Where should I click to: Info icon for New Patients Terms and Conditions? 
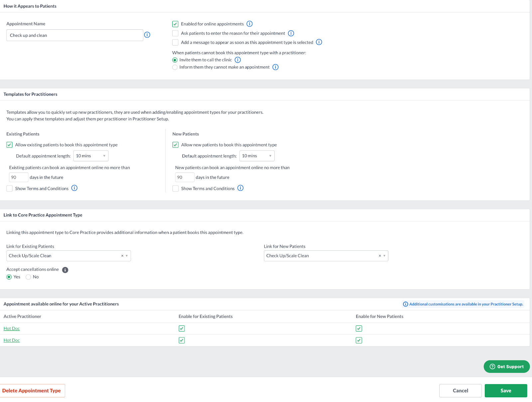240,188
